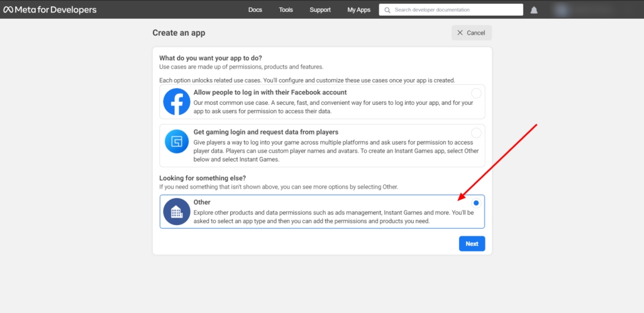Select the gaming login radio button
This screenshot has width=644, height=313.
click(x=476, y=133)
